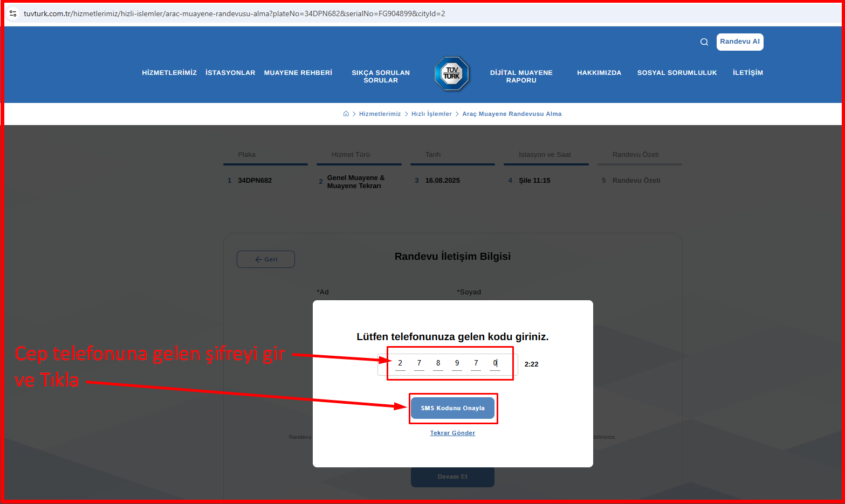
Task: Click fourth code digit box showing 9
Action: pos(457,364)
